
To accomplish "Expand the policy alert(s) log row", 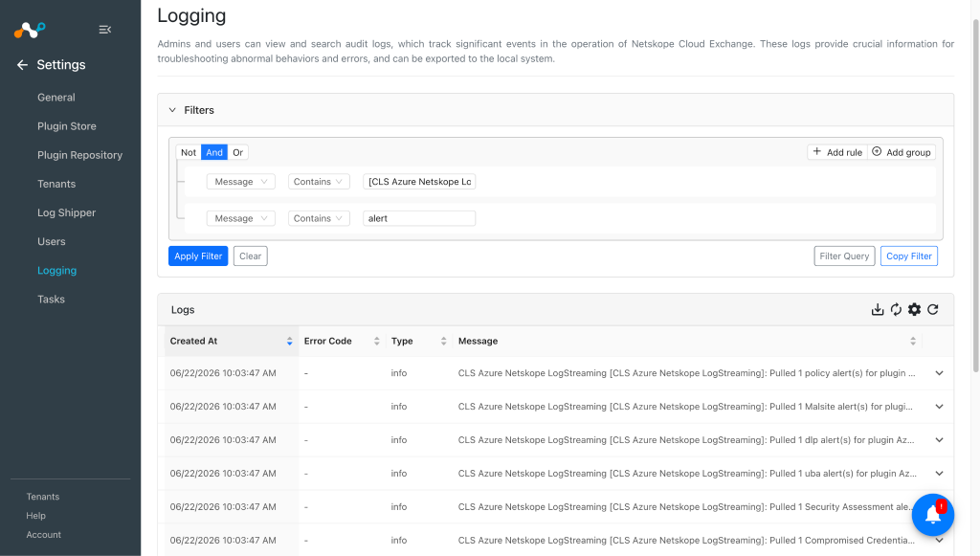I will (940, 373).
